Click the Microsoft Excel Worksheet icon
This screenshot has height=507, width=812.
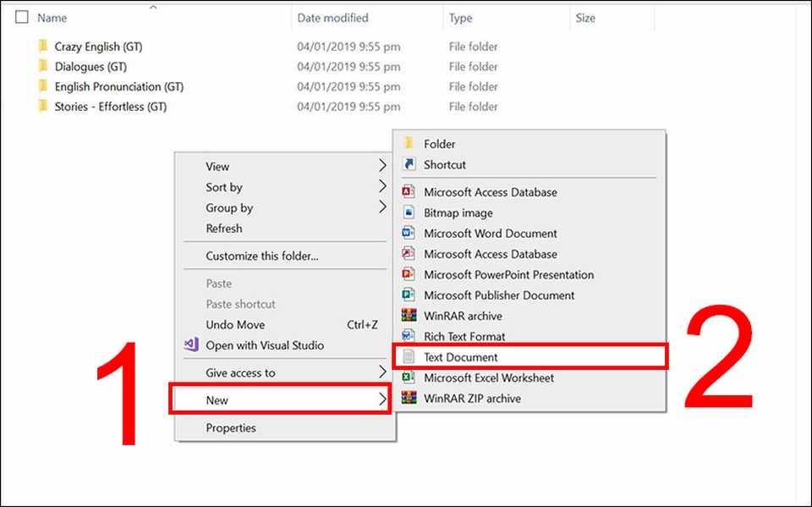pos(409,378)
